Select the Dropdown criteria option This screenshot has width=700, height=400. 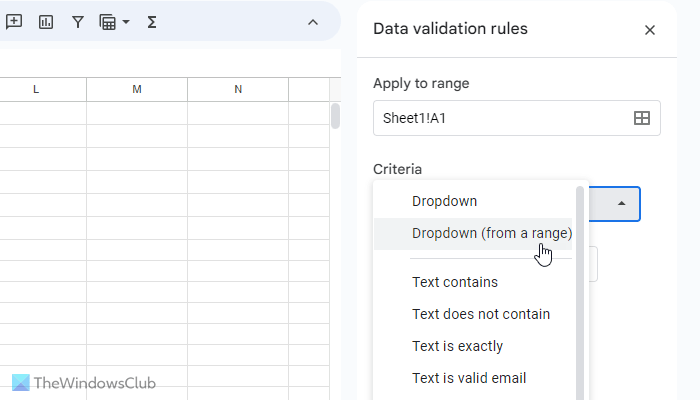[444, 201]
